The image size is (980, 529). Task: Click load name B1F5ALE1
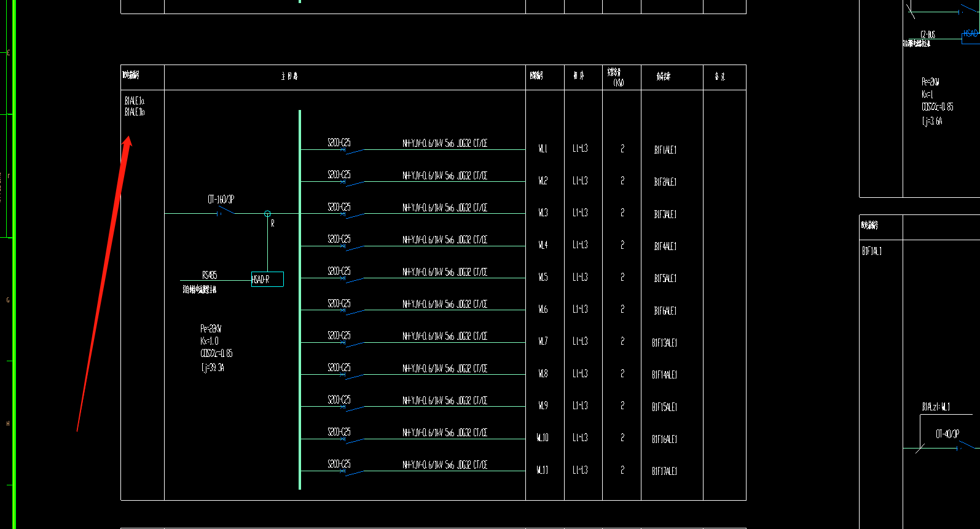click(x=665, y=278)
